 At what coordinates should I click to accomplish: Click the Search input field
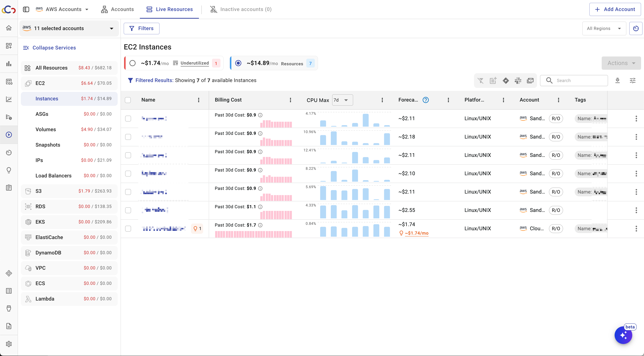[577, 80]
